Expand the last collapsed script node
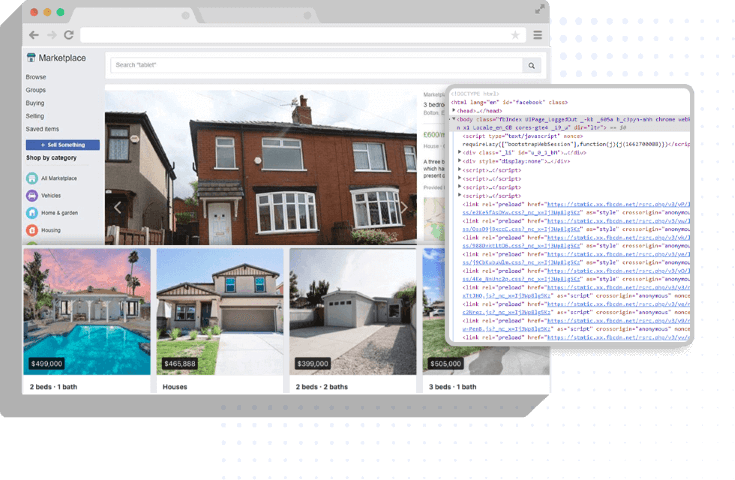The width and height of the screenshot is (735, 480). pos(459,195)
